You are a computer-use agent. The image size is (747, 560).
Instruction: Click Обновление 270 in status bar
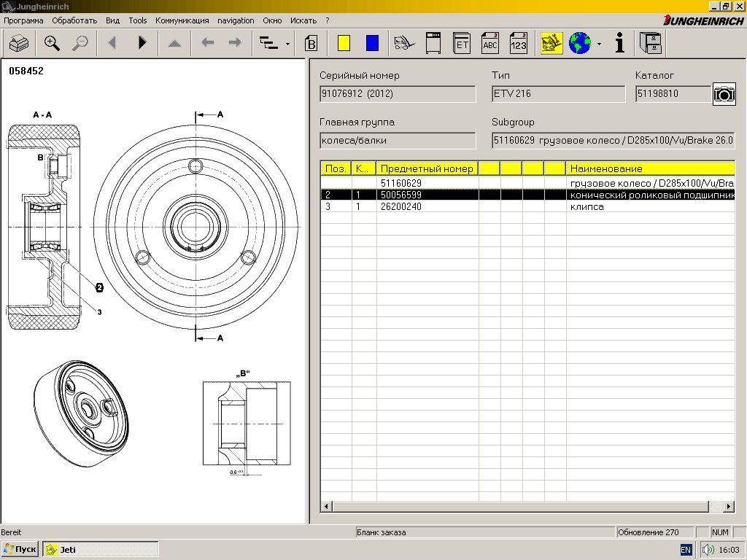click(x=649, y=532)
